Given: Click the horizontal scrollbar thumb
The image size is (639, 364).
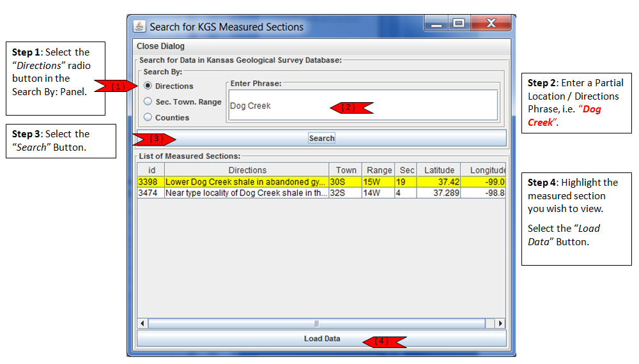Looking at the screenshot, I should pyautogui.click(x=317, y=323).
